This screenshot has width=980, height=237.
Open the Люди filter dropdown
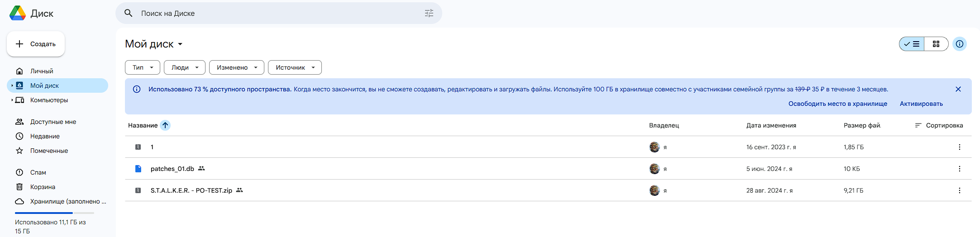(x=185, y=67)
